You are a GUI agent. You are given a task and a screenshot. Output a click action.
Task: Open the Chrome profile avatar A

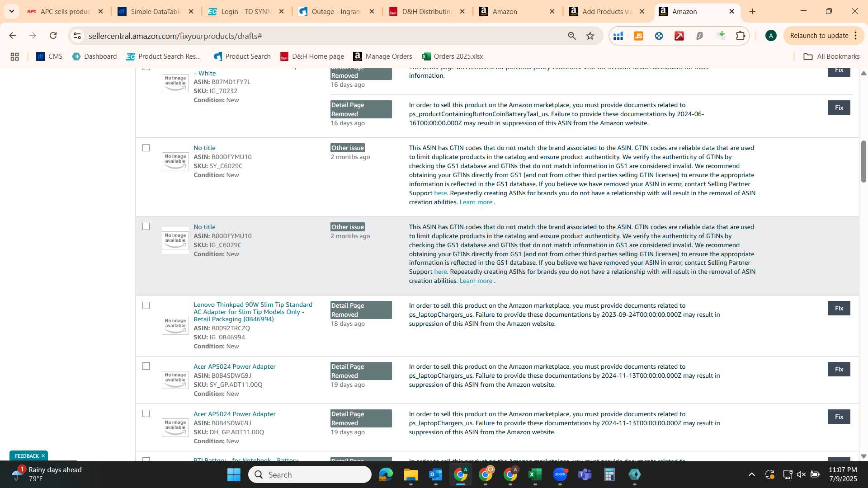(771, 36)
